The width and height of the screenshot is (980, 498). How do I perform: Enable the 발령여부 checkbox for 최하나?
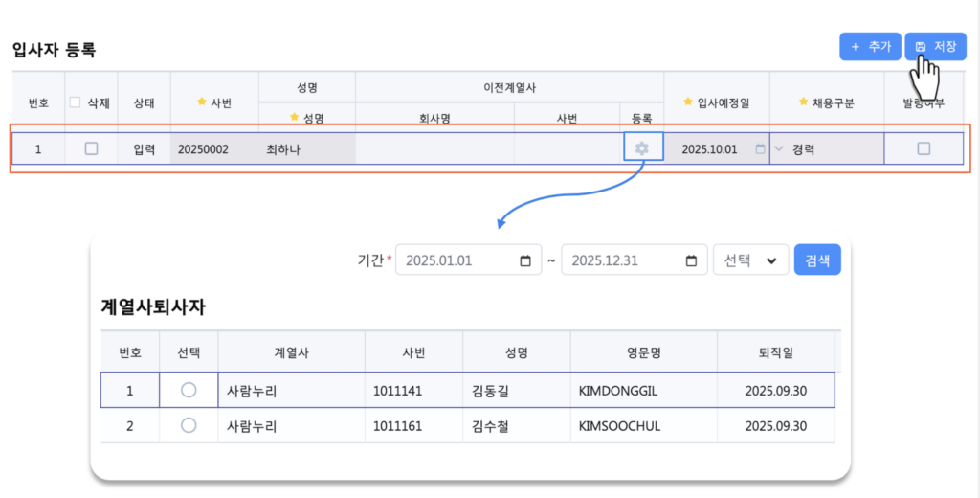coord(924,148)
